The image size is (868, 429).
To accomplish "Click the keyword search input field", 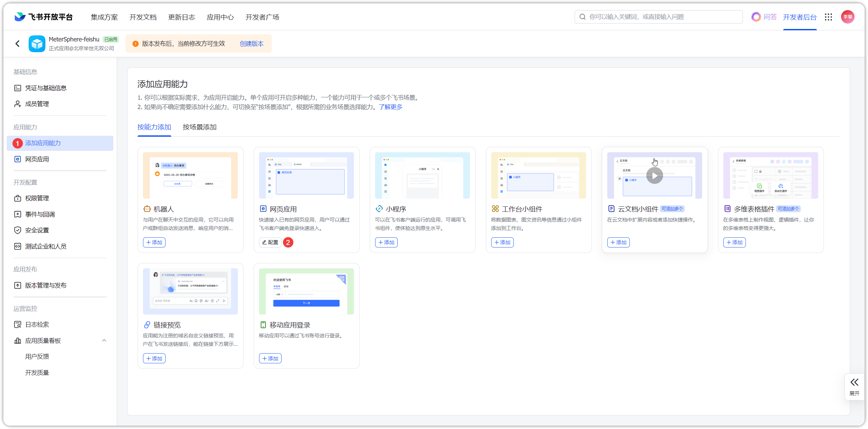I will 658,17.
